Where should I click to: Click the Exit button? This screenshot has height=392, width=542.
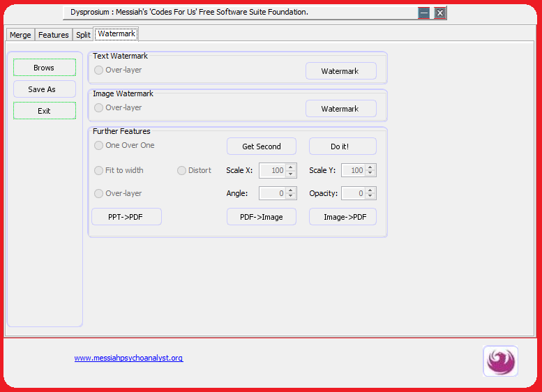45,111
